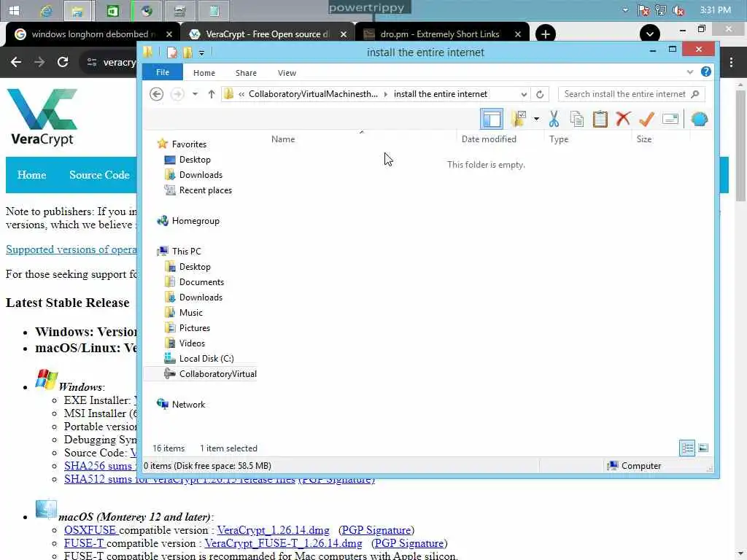This screenshot has height=560, width=747.
Task: Select Documents under This PC
Action: 201,282
